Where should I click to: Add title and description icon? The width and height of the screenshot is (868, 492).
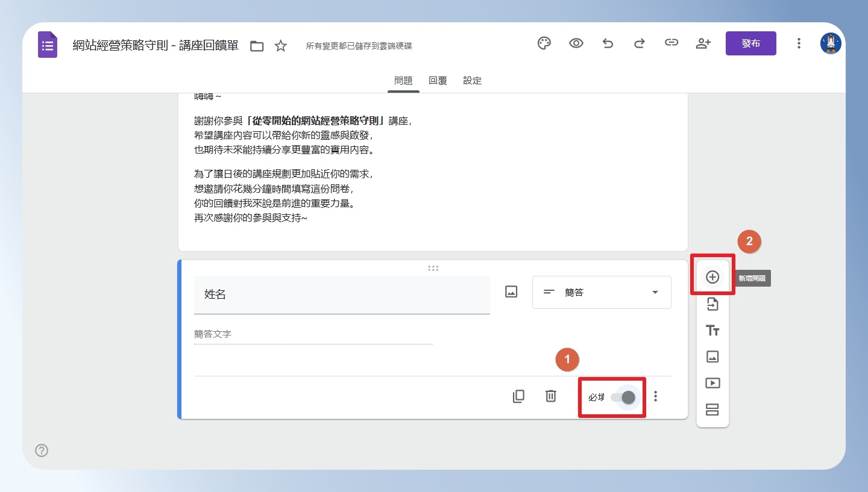[x=712, y=331]
